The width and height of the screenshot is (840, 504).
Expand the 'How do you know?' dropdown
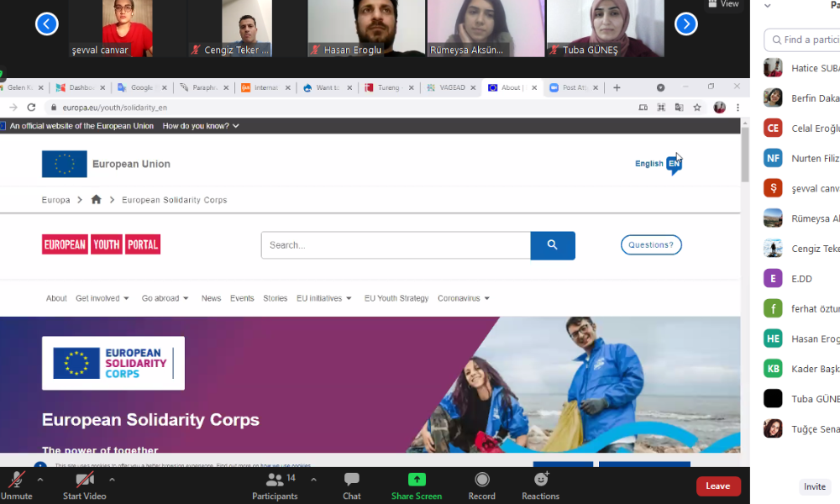coord(201,126)
